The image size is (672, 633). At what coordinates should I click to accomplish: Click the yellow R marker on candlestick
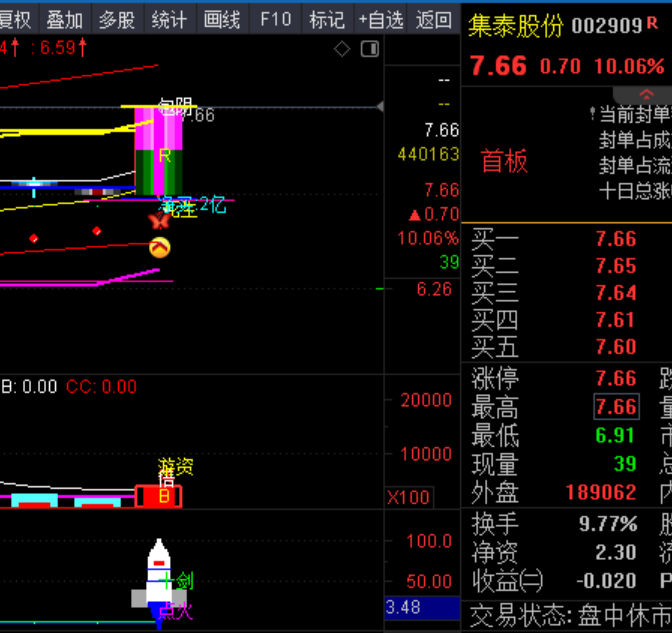(165, 155)
